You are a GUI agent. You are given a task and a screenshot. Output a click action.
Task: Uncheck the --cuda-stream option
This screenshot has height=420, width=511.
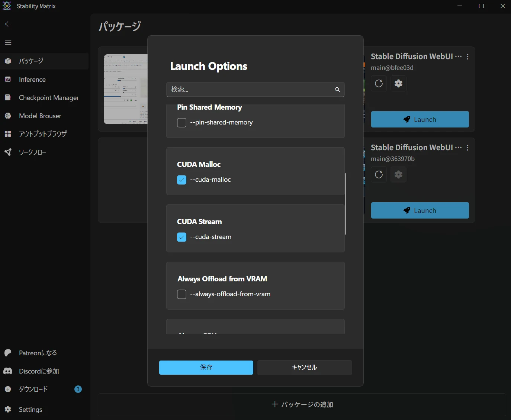tap(181, 237)
